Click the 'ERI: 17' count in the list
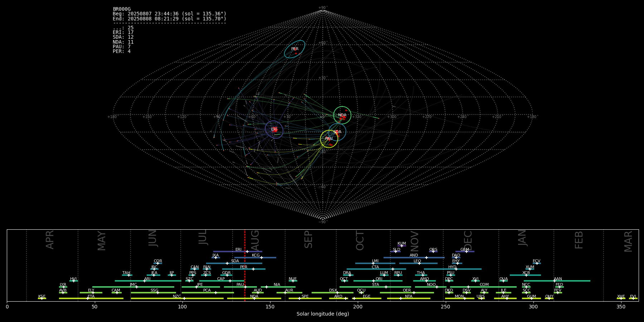Viewport: 644px width, 322px height. coord(123,32)
